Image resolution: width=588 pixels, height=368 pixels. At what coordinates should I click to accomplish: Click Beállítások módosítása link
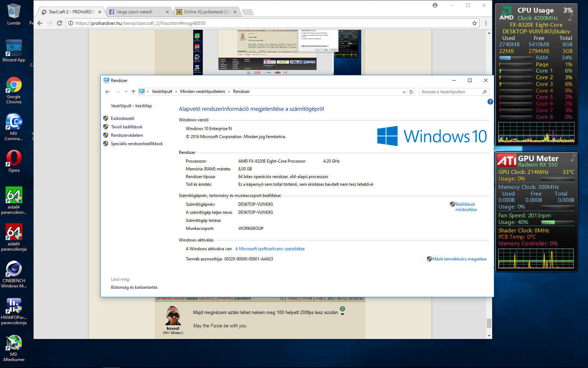pos(465,207)
